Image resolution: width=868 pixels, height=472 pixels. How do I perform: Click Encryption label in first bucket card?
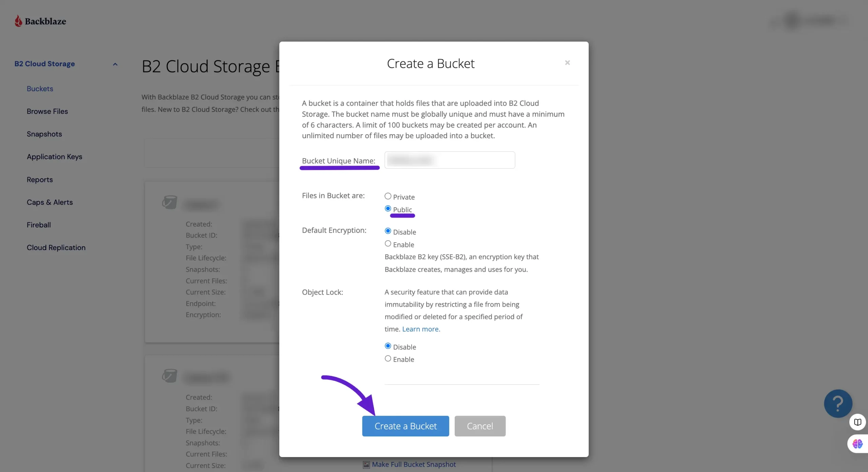(x=203, y=315)
